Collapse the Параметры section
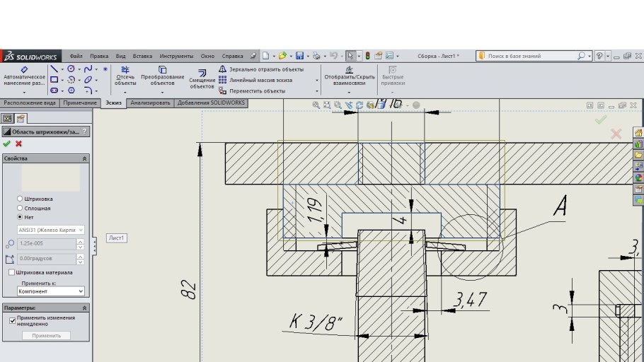This screenshot has width=644, height=362. click(x=85, y=308)
